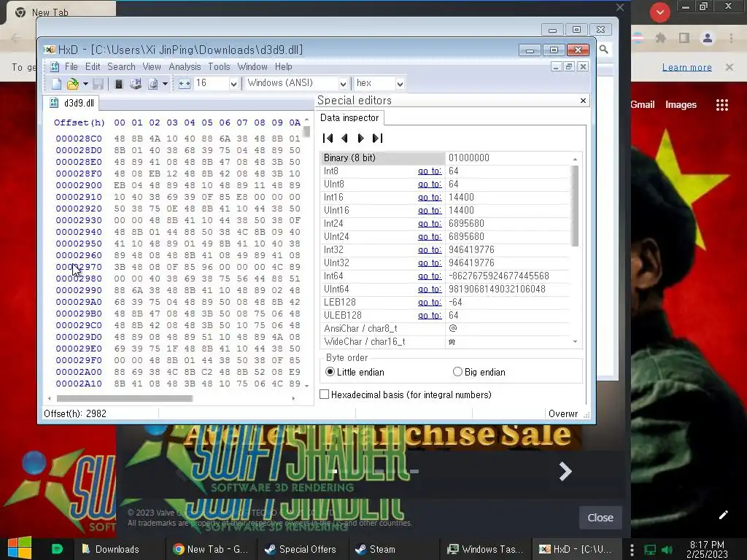The image size is (747, 560).
Task: Click the Steam carousel next arrow
Action: (x=565, y=472)
